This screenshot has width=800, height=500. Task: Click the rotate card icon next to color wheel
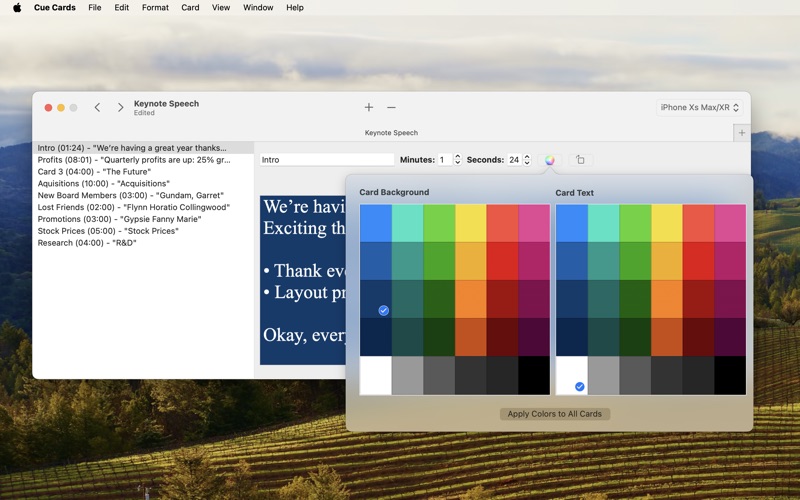[580, 160]
